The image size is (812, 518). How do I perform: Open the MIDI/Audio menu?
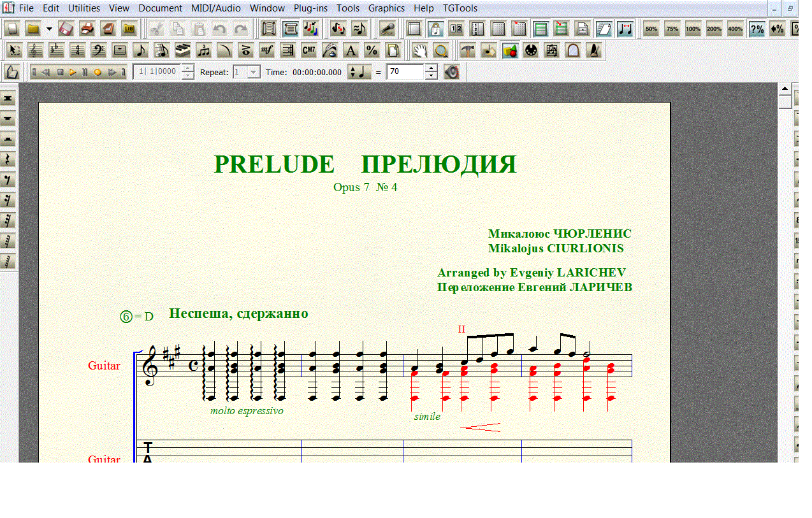pos(216,8)
